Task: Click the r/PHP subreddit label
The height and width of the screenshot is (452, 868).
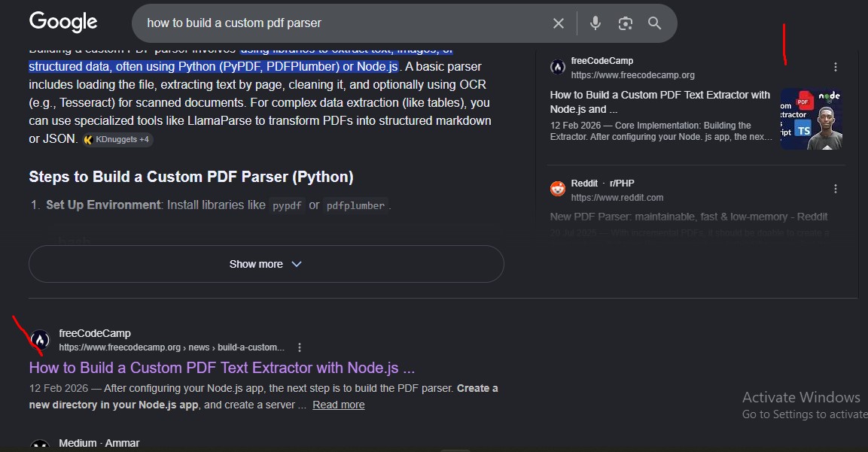Action: tap(622, 183)
